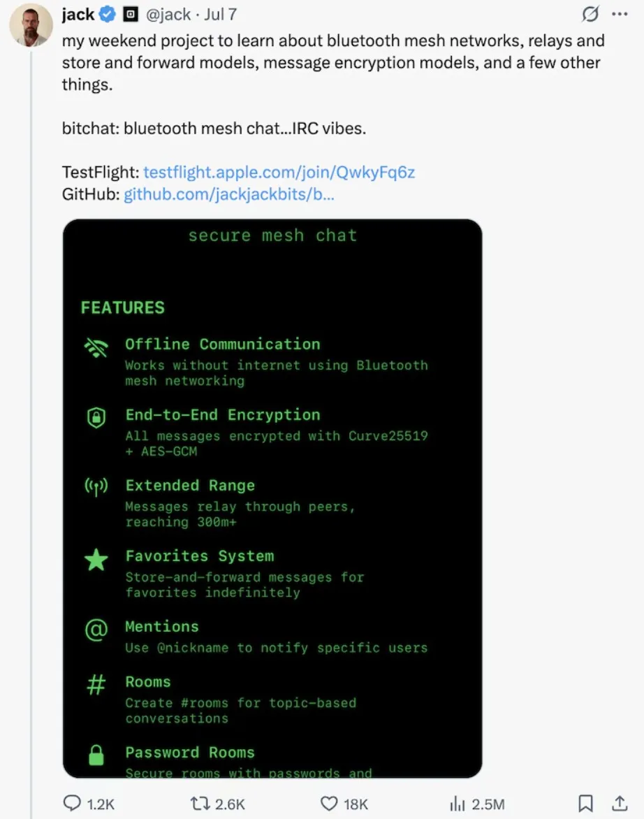Click the share upload icon

(x=620, y=803)
